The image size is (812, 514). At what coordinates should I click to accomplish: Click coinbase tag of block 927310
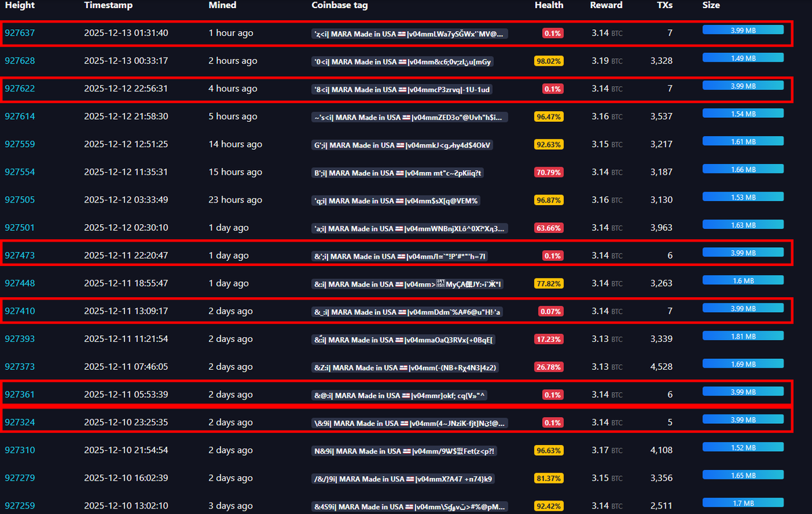tap(405, 451)
